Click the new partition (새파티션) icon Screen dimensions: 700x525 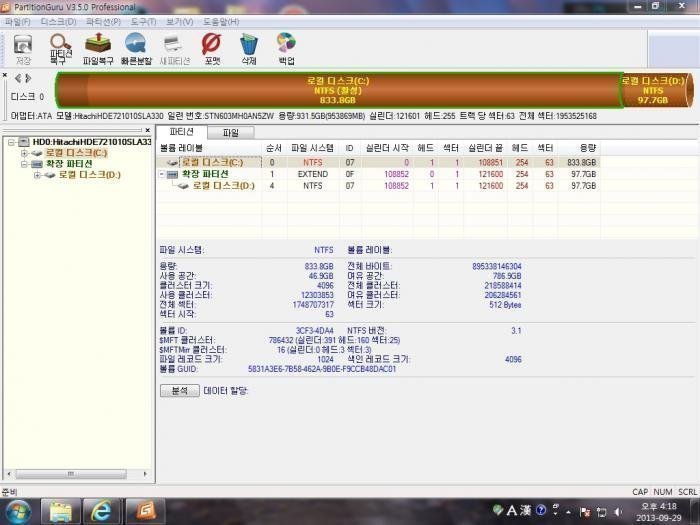pos(175,50)
